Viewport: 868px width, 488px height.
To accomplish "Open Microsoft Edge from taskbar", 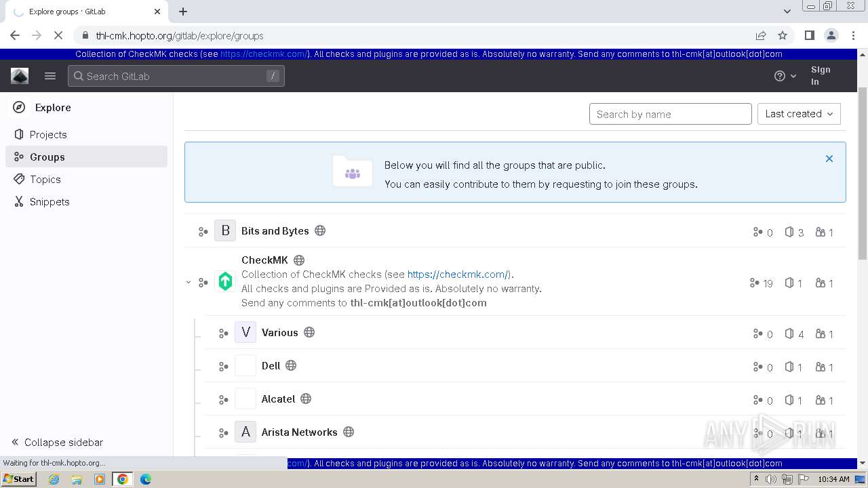I will coord(145,479).
